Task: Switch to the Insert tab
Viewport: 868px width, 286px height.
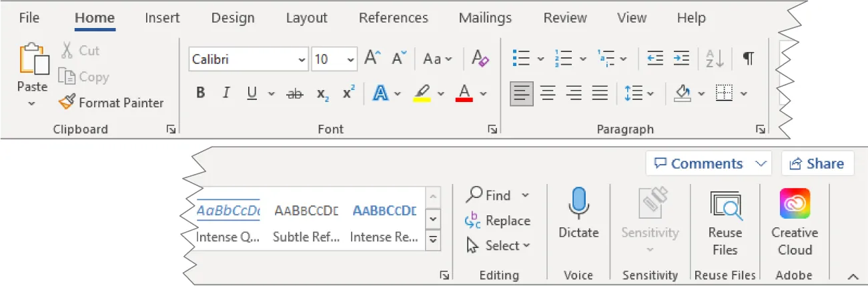Action: pyautogui.click(x=163, y=18)
